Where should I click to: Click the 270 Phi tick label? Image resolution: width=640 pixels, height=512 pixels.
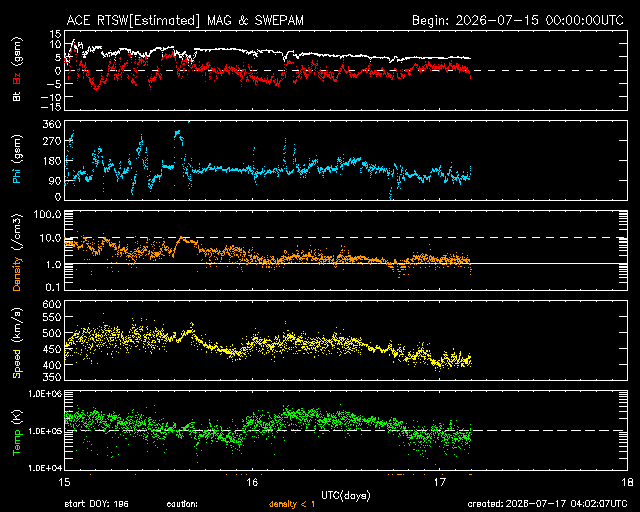pos(51,141)
